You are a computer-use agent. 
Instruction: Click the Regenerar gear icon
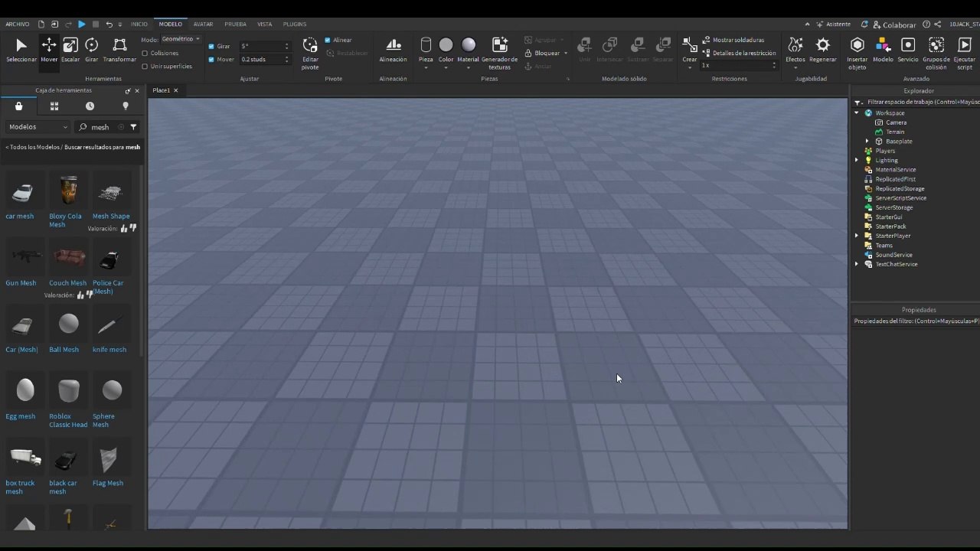tap(823, 50)
